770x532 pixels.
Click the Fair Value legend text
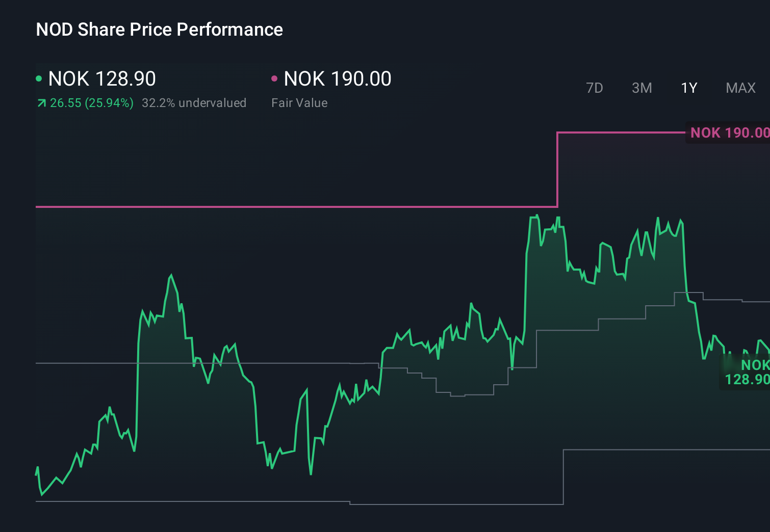(300, 103)
